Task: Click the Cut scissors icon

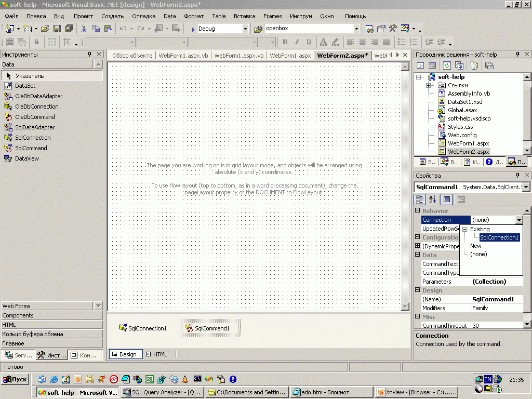Action: click(84, 29)
